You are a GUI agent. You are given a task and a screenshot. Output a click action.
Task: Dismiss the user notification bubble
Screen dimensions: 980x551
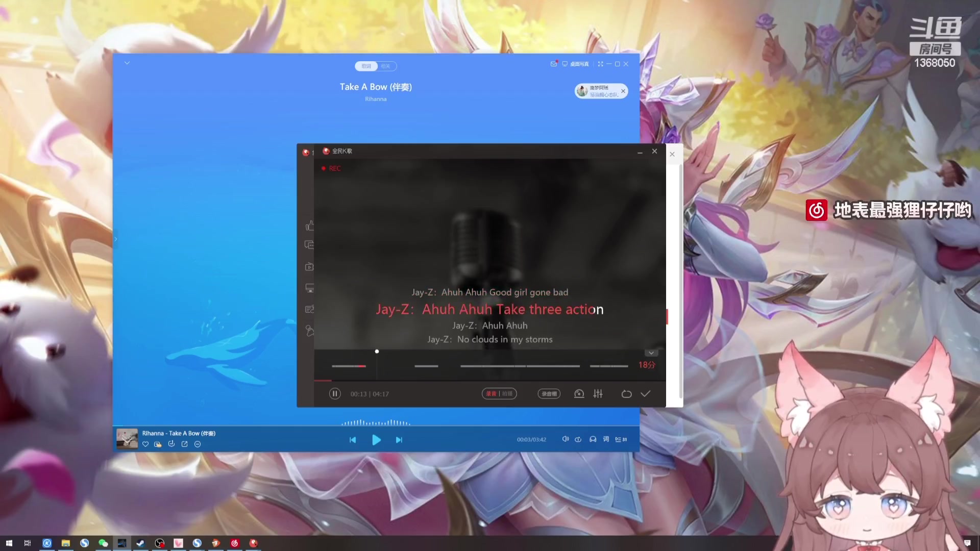[x=623, y=91]
